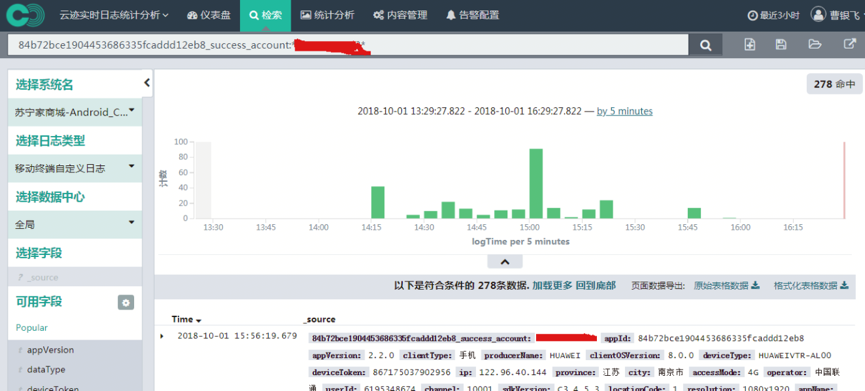Click the appId value in the log row
The image size is (865, 391).
coord(721,338)
